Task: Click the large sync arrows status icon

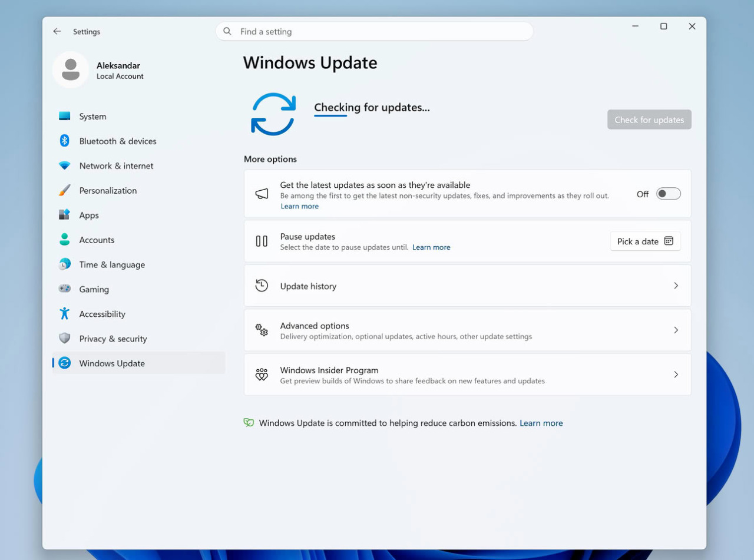Action: point(273,114)
